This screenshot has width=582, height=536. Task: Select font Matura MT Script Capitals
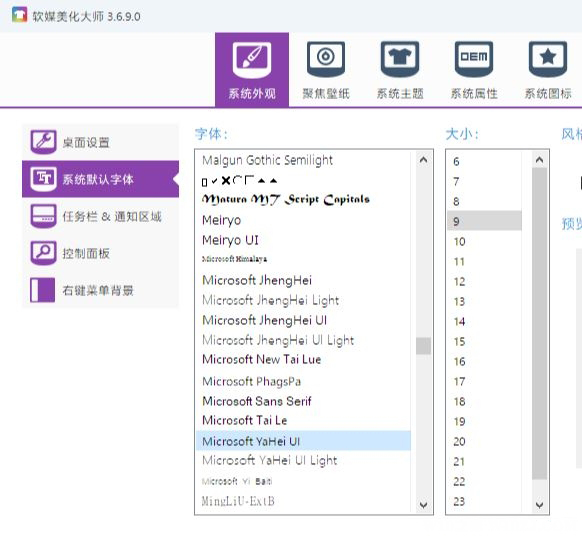pos(303,200)
